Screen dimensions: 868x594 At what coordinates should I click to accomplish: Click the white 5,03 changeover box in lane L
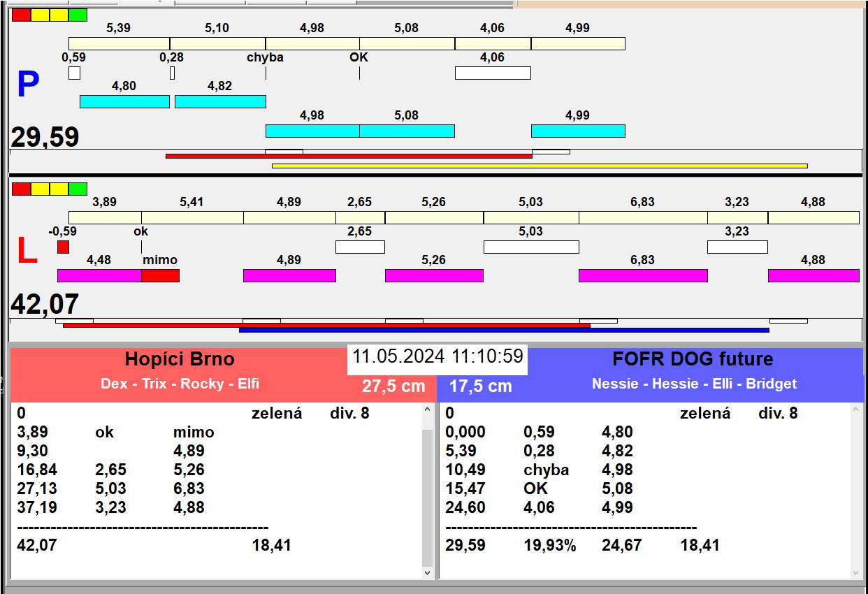pos(531,247)
